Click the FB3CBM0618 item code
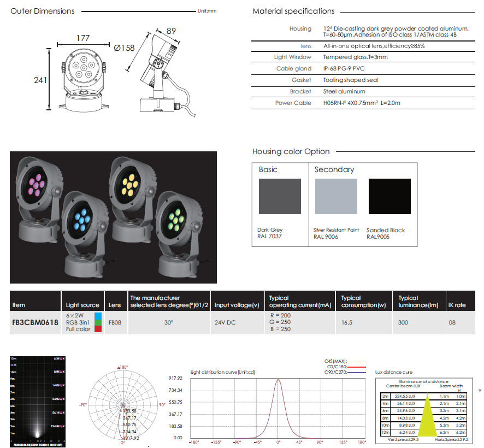Viewport: 484px width, 448px height. coord(35,322)
